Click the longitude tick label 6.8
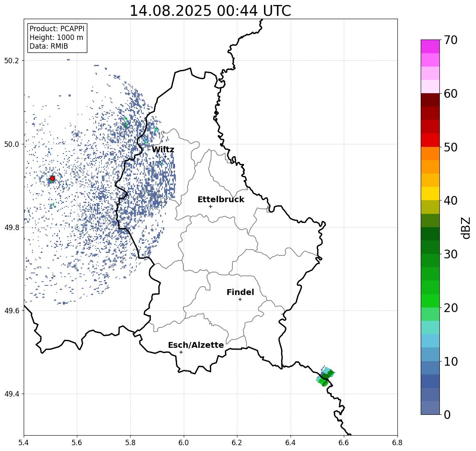This screenshot has width=476, height=451. pyautogui.click(x=397, y=443)
